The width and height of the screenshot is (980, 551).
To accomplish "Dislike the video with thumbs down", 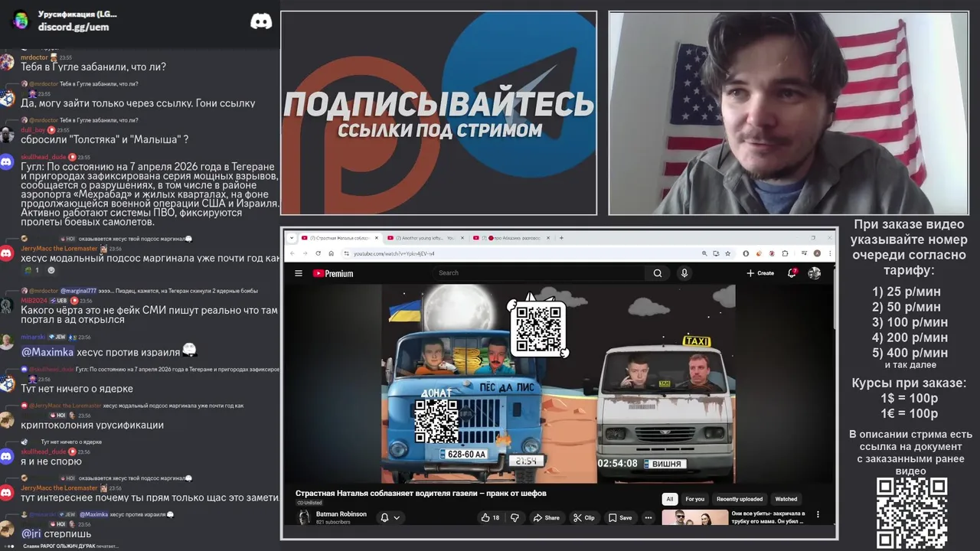I will tap(514, 518).
